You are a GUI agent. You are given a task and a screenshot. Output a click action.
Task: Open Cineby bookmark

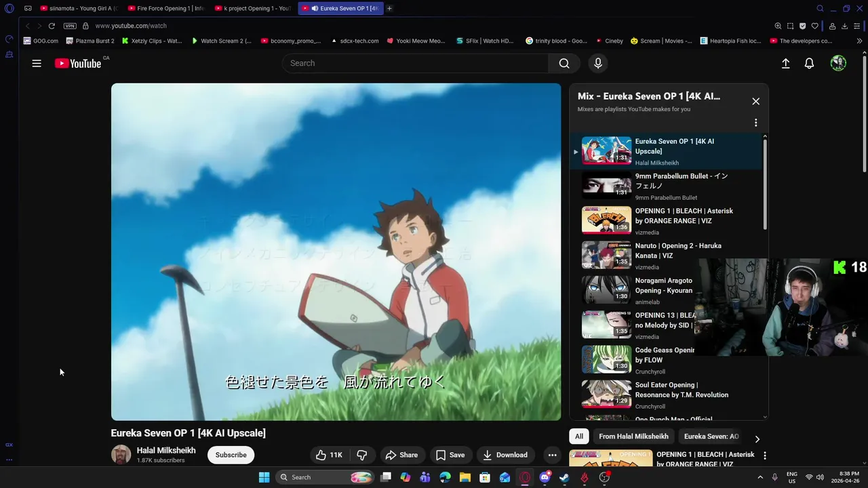[609, 41]
